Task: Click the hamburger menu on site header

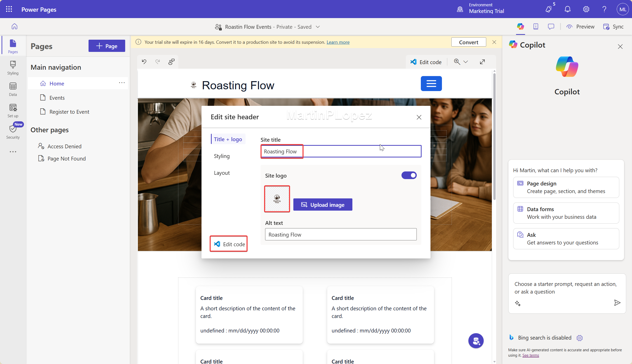Action: (x=431, y=83)
